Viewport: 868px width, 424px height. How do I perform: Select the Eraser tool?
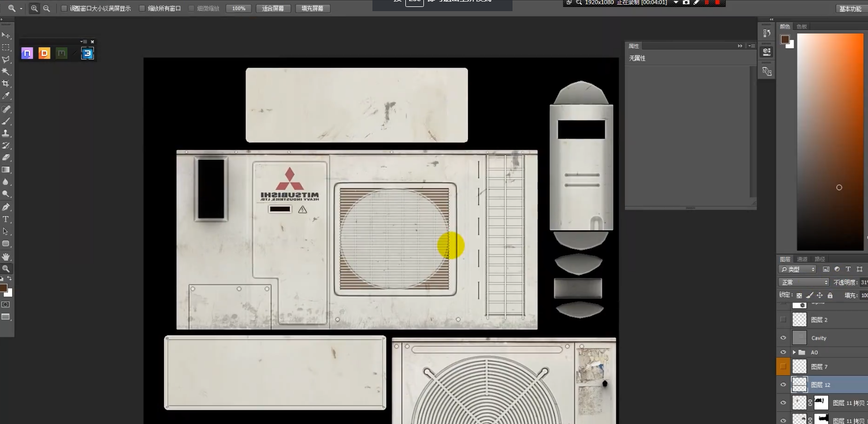[6, 158]
